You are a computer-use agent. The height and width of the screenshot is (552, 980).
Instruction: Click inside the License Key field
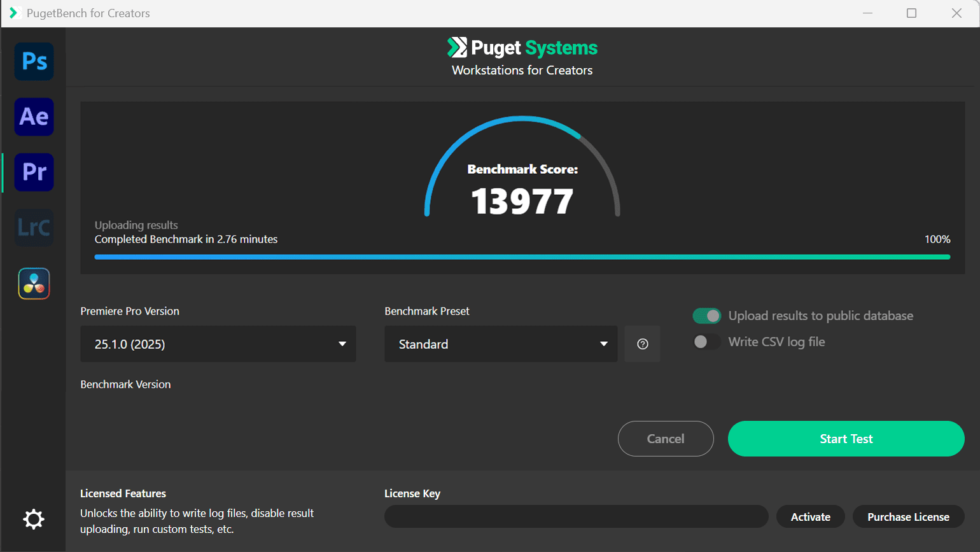[576, 516]
